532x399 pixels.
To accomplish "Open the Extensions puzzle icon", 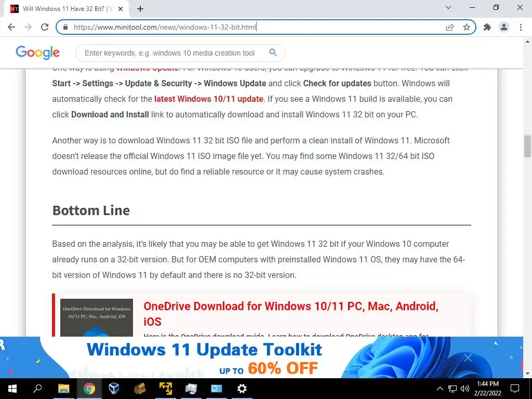I will (x=487, y=27).
